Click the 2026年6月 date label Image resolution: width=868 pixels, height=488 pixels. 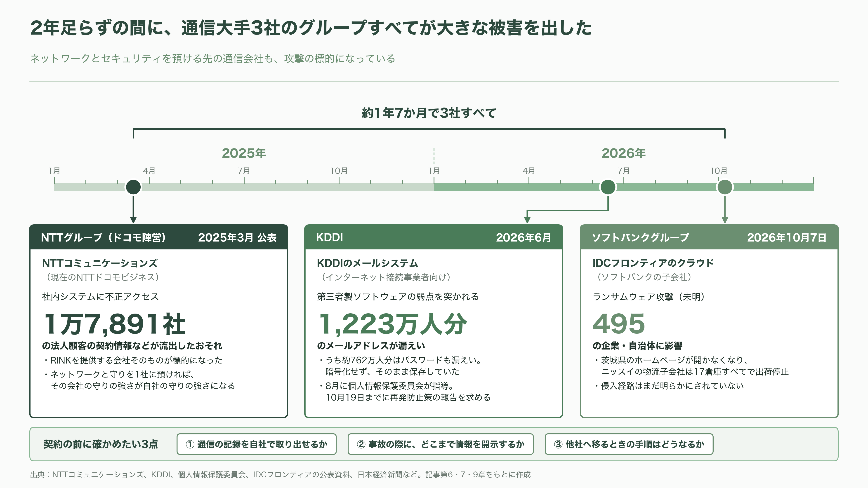click(x=523, y=237)
